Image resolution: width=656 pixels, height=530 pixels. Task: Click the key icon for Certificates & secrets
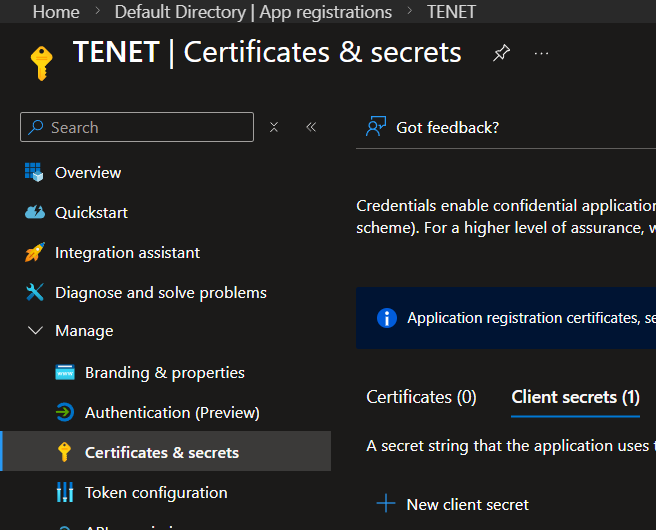pos(64,452)
